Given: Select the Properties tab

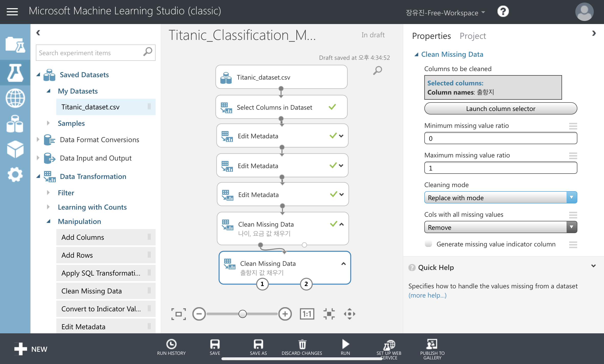Looking at the screenshot, I should (x=431, y=36).
